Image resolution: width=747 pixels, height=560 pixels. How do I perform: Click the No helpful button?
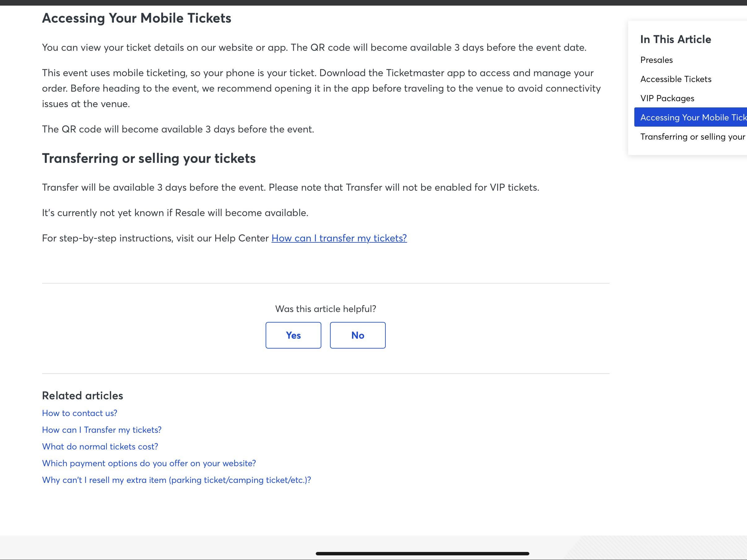coord(357,335)
